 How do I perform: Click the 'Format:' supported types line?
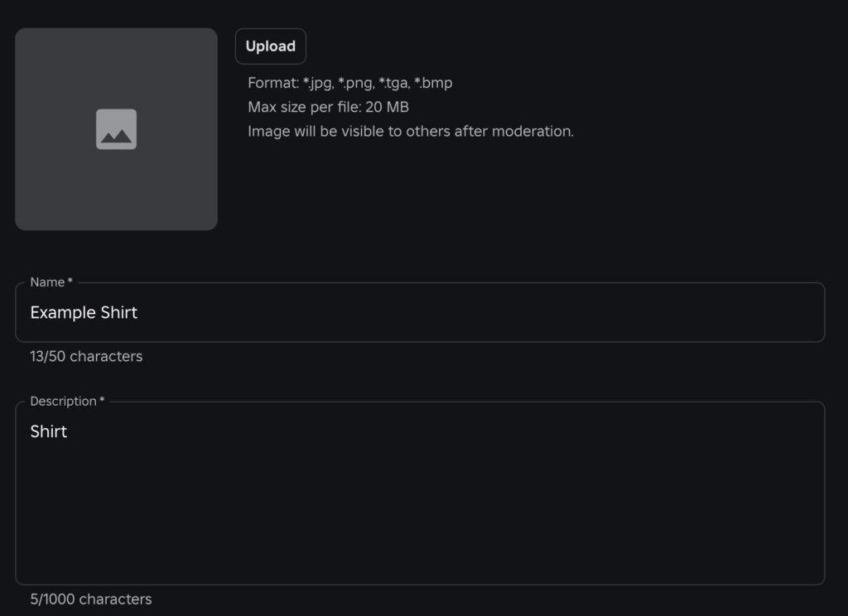(350, 83)
